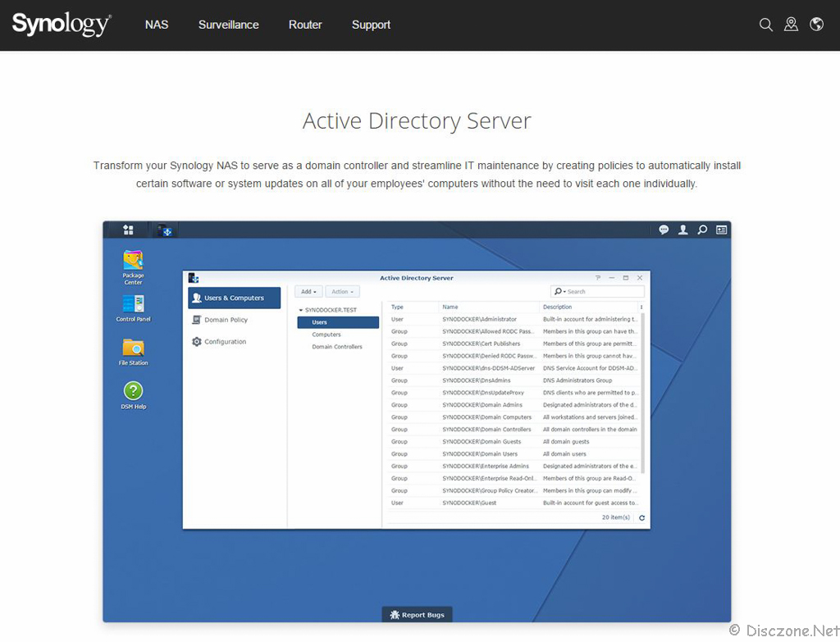Refresh the user list with reload icon
840x642 pixels.
[641, 517]
